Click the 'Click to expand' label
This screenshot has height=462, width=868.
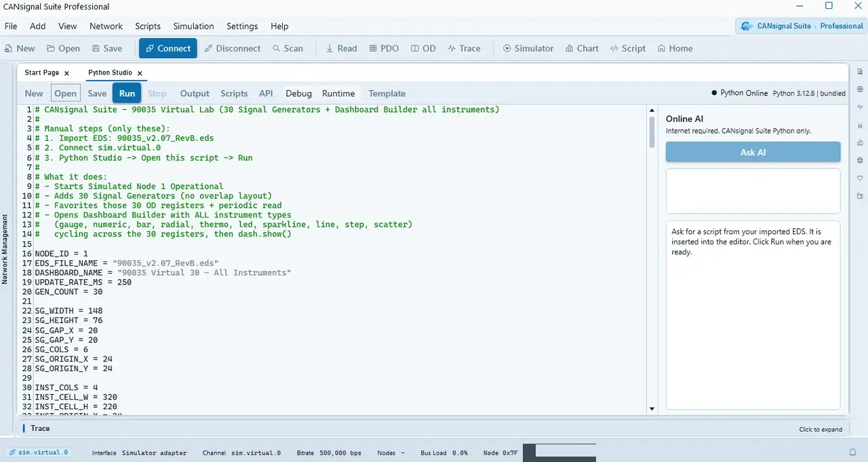coord(821,429)
